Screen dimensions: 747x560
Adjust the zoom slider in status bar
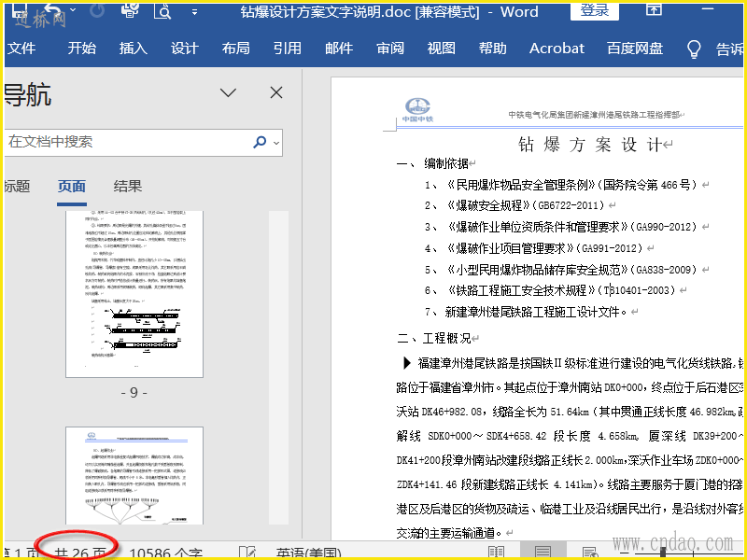click(663, 553)
